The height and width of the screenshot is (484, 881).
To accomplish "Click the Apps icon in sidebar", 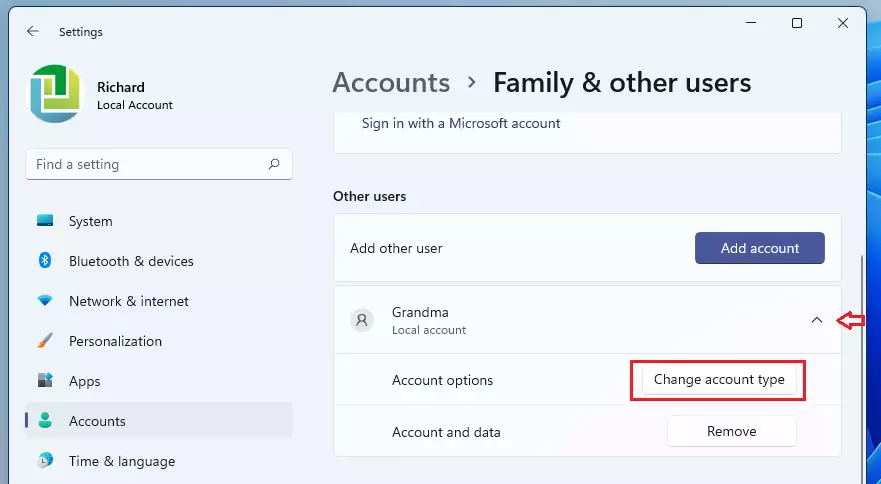I will click(x=45, y=381).
